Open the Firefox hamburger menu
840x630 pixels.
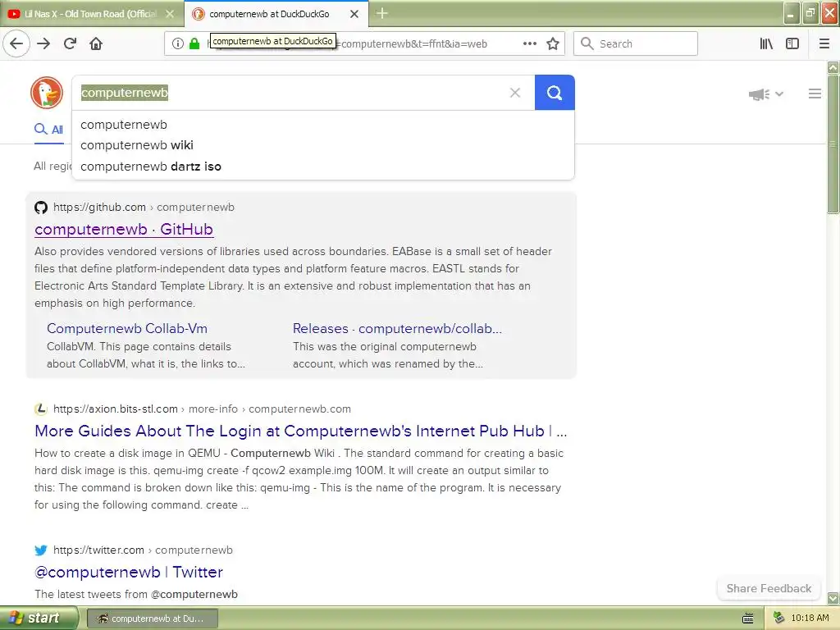tap(824, 43)
